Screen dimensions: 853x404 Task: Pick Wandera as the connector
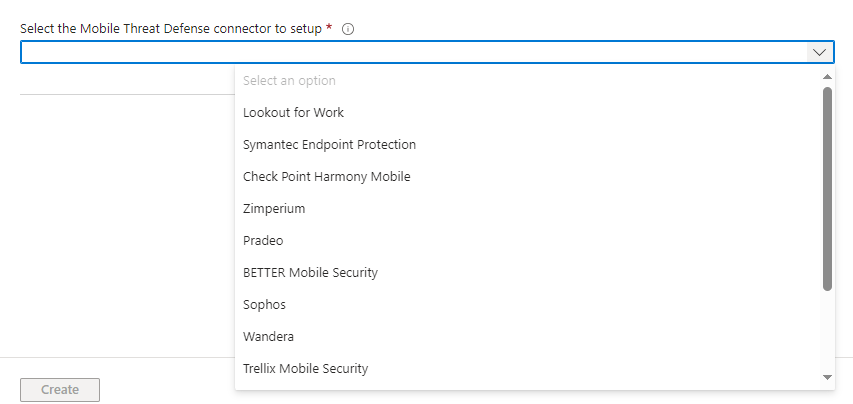(268, 336)
